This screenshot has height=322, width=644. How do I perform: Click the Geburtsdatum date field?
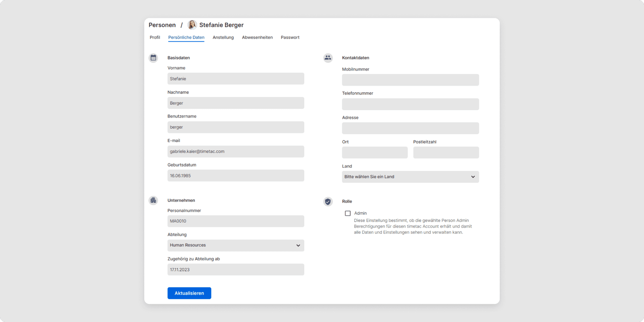tap(235, 176)
